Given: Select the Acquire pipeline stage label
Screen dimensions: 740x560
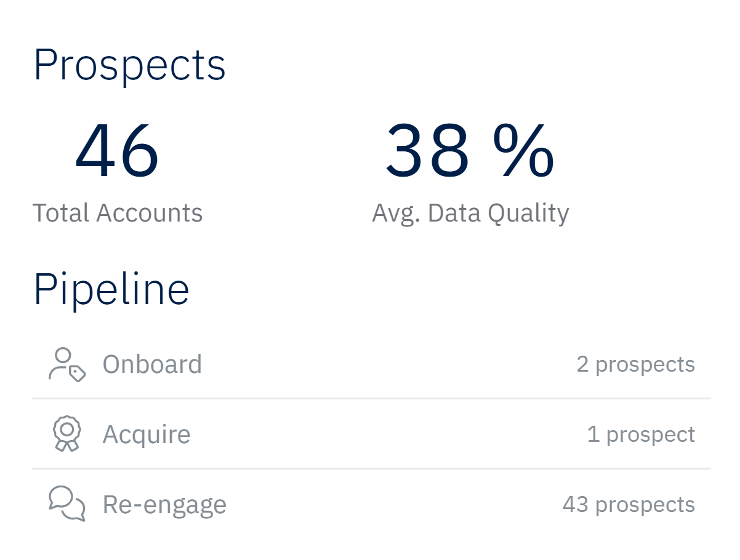Looking at the screenshot, I should (147, 434).
